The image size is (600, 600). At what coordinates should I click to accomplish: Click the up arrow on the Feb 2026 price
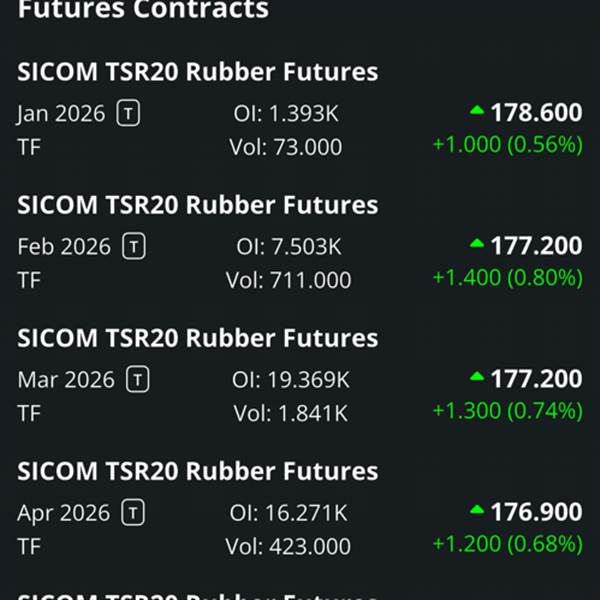point(477,242)
